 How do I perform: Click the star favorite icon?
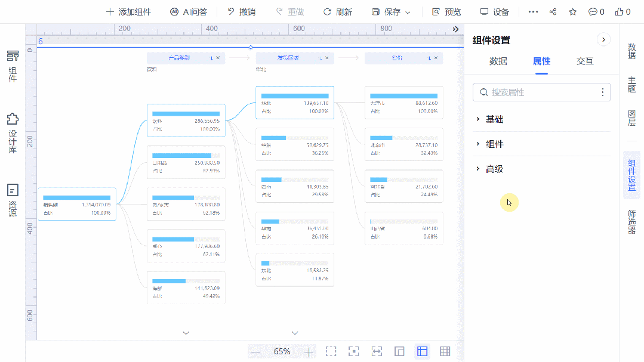pos(572,12)
